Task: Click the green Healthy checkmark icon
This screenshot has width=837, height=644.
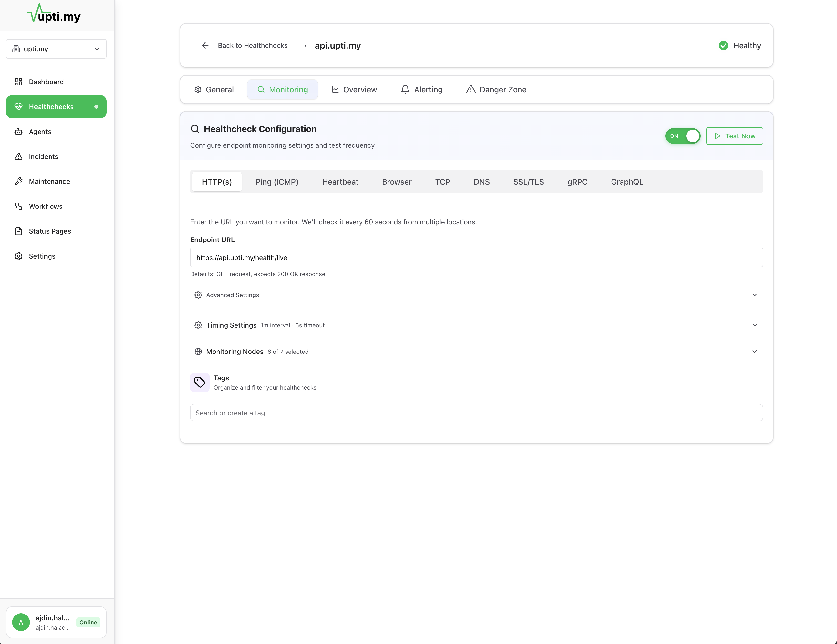Action: point(723,45)
